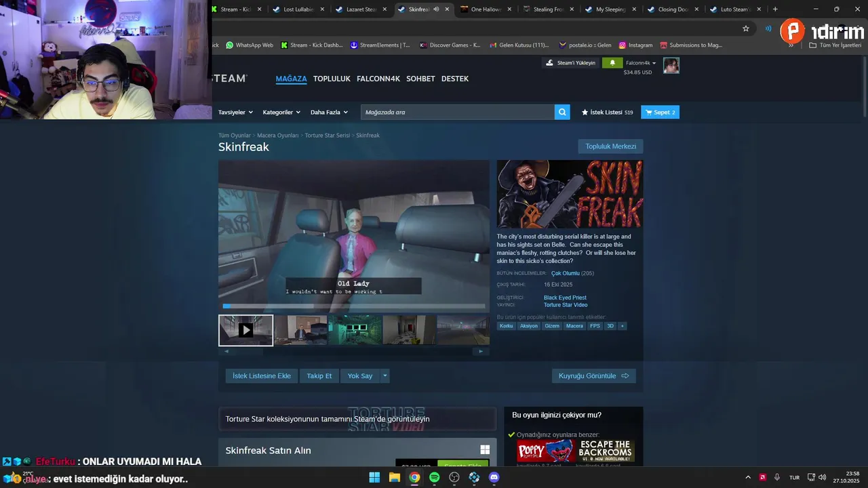The width and height of the screenshot is (868, 488).
Task: Click Black Eyed Priest developer link
Action: (x=565, y=298)
